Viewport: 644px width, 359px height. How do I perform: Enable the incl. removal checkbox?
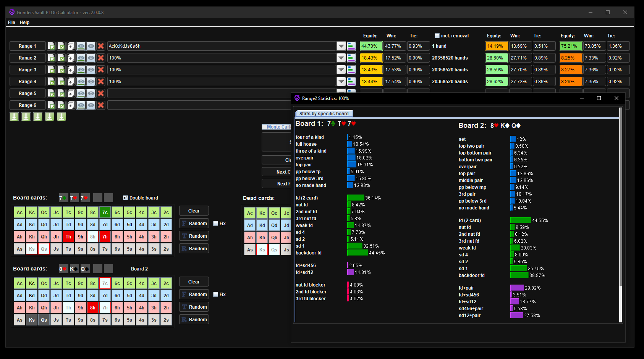(437, 36)
